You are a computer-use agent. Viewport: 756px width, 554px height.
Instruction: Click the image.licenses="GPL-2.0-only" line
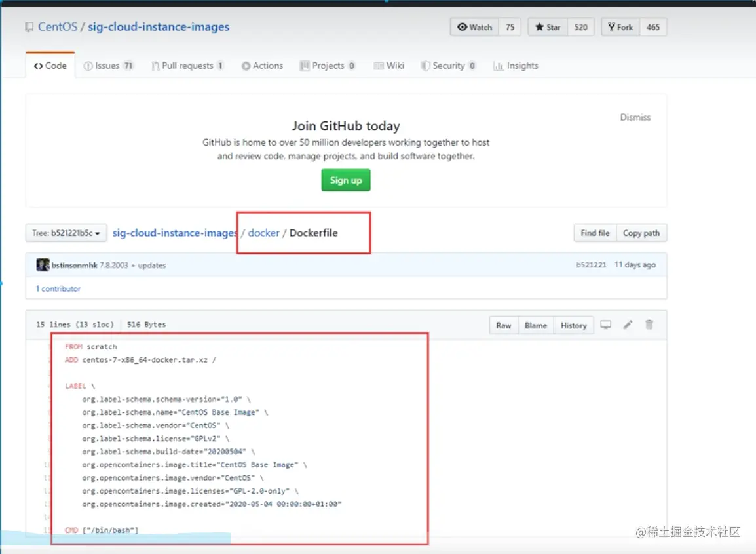[190, 491]
